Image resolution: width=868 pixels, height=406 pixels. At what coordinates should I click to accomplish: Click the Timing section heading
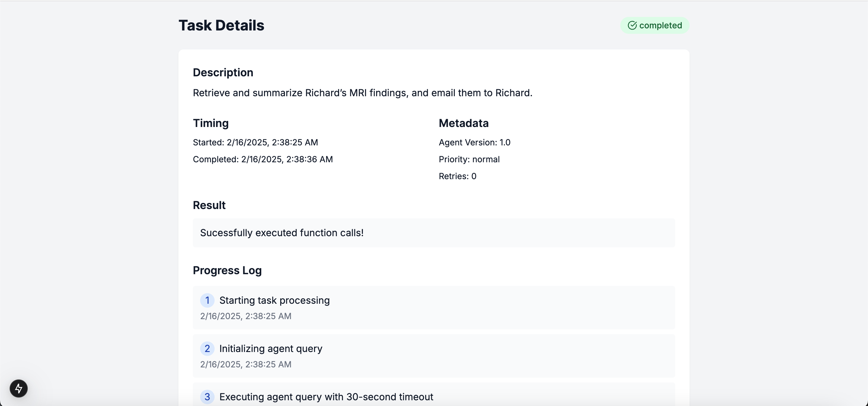pos(211,123)
